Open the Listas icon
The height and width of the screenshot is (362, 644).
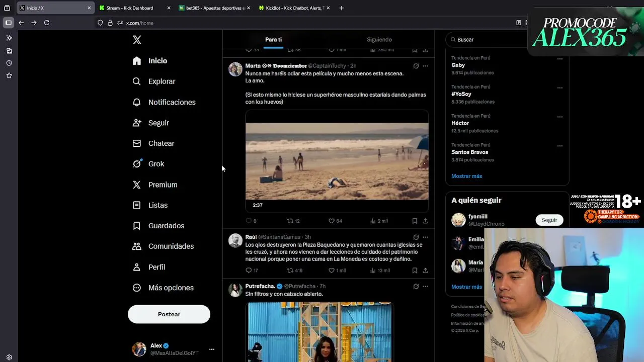click(x=137, y=205)
